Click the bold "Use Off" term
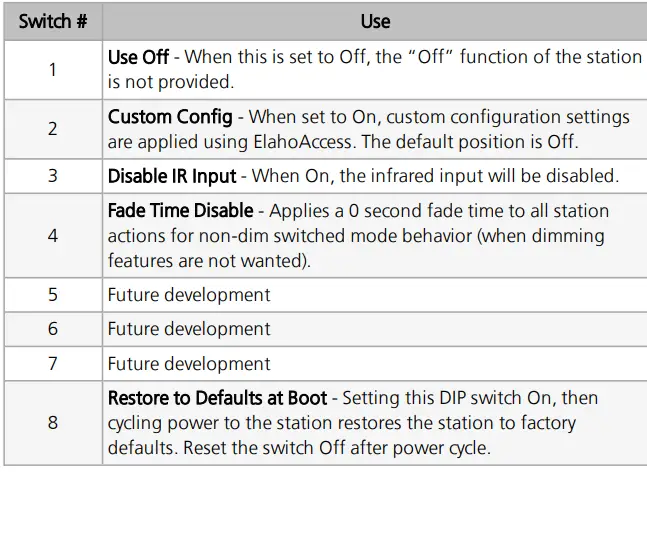 (x=138, y=57)
